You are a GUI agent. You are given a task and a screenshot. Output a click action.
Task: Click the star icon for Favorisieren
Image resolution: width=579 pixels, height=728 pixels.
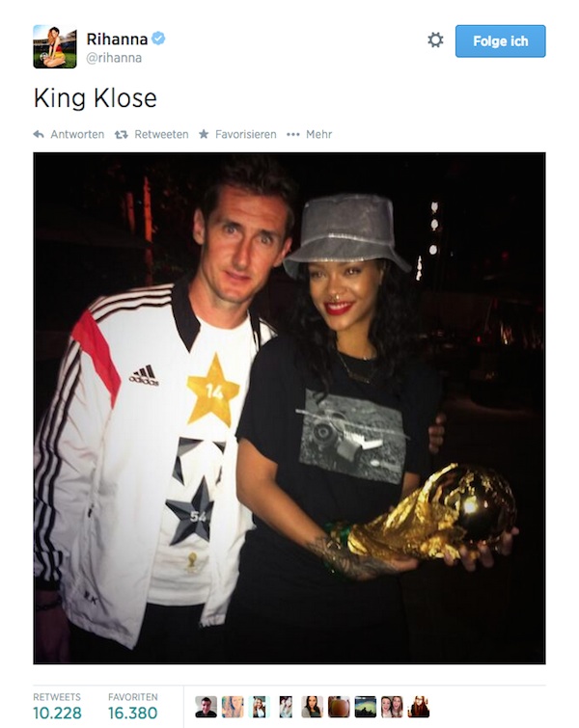coord(204,134)
